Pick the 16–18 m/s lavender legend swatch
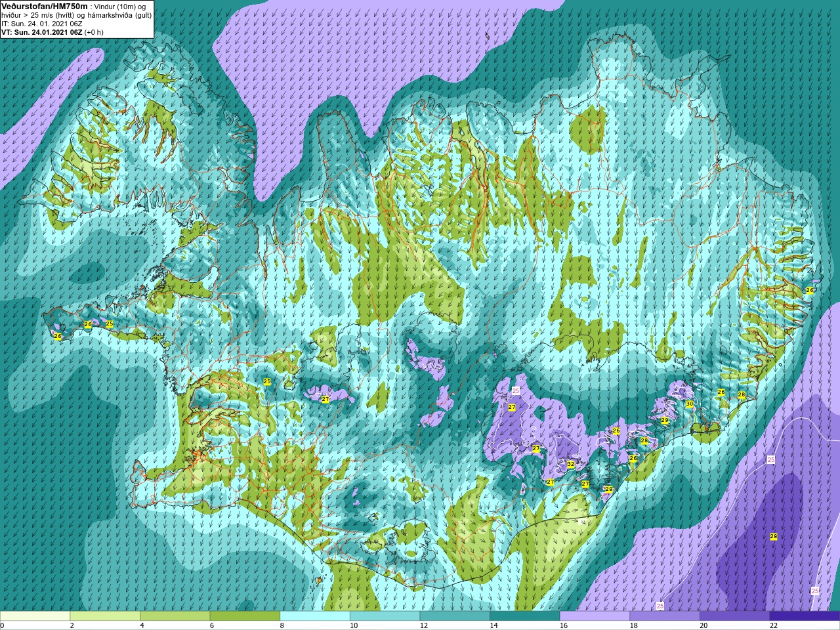This screenshot has width=840, height=630. [x=595, y=616]
